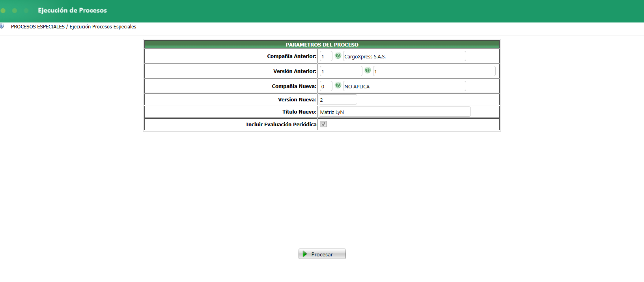Focus Versión Anterior code field
Screen dimensions: 644x282
click(341, 71)
